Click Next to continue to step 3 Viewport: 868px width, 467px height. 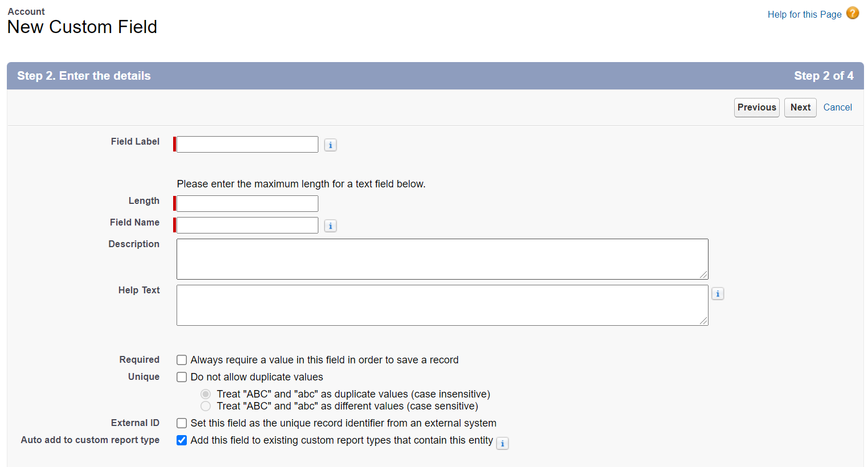(800, 107)
